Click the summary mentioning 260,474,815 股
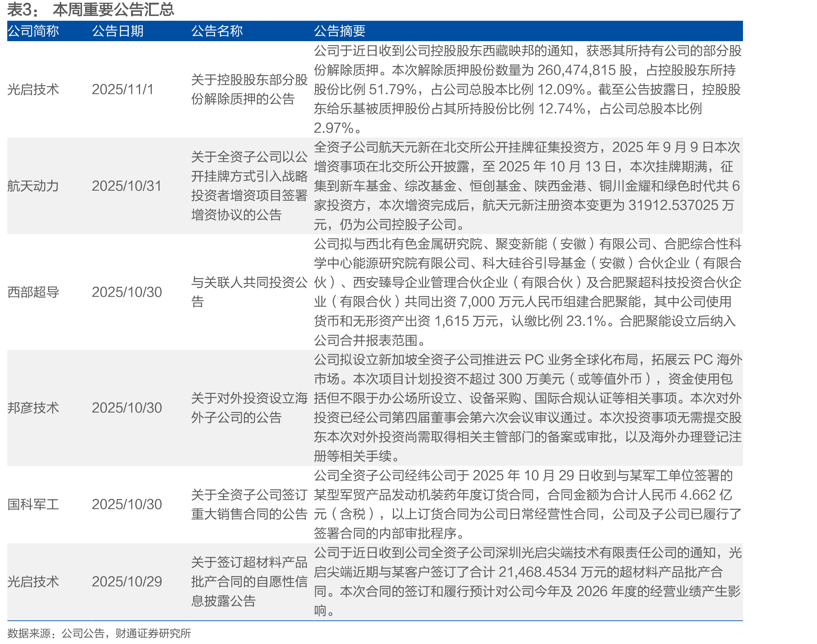The image size is (817, 644). point(528,89)
